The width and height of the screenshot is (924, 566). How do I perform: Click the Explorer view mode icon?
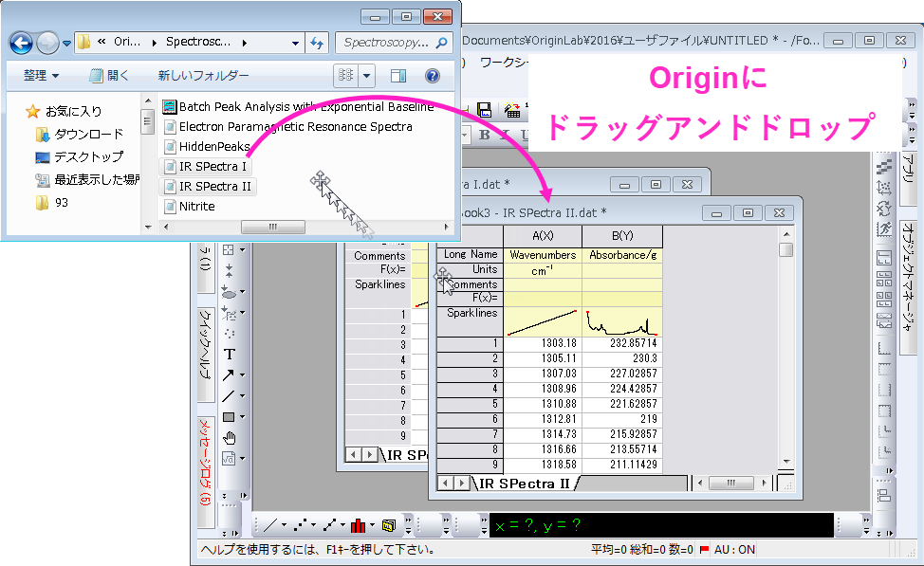click(x=346, y=76)
